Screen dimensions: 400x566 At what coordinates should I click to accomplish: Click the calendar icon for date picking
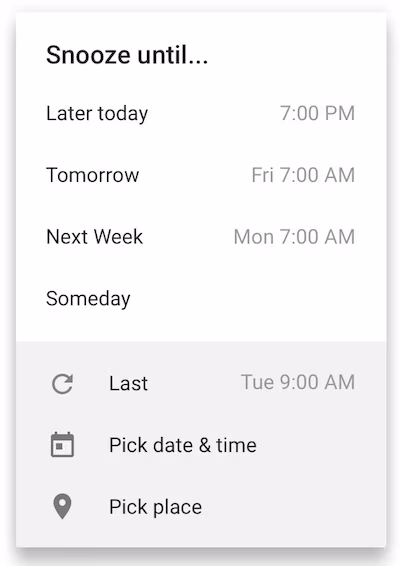click(x=62, y=445)
